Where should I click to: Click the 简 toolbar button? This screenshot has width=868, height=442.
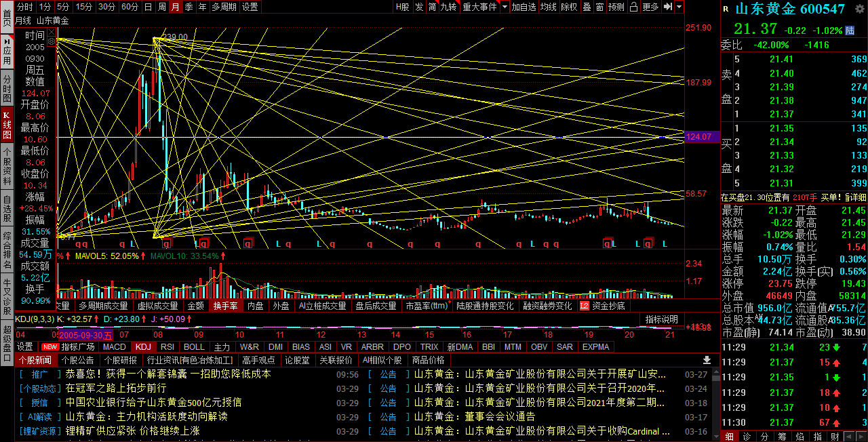[x=432, y=7]
